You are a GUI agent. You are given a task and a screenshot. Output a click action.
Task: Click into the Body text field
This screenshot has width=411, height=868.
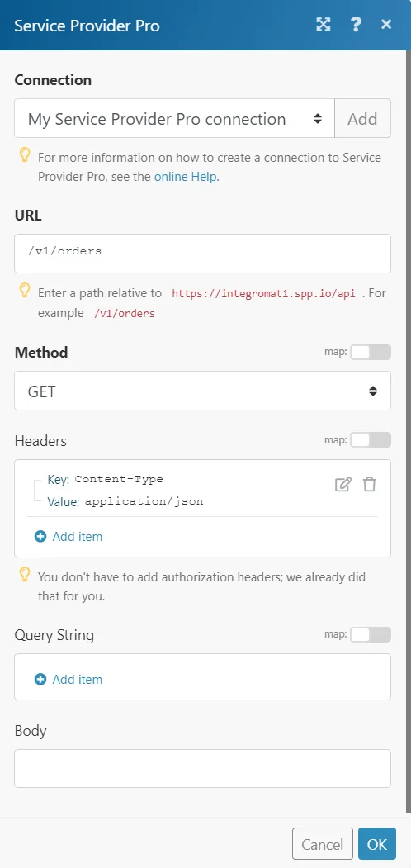202,768
